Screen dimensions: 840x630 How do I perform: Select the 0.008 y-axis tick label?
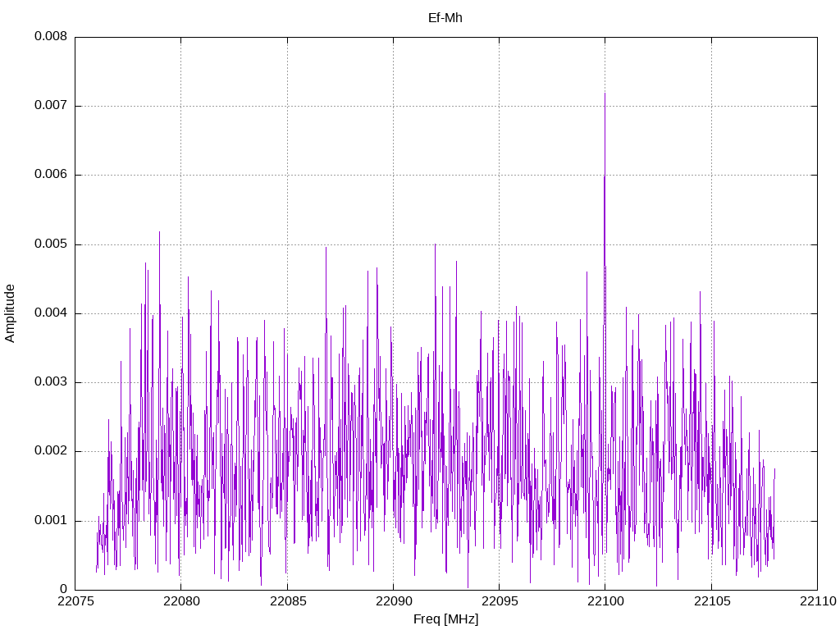(x=50, y=37)
